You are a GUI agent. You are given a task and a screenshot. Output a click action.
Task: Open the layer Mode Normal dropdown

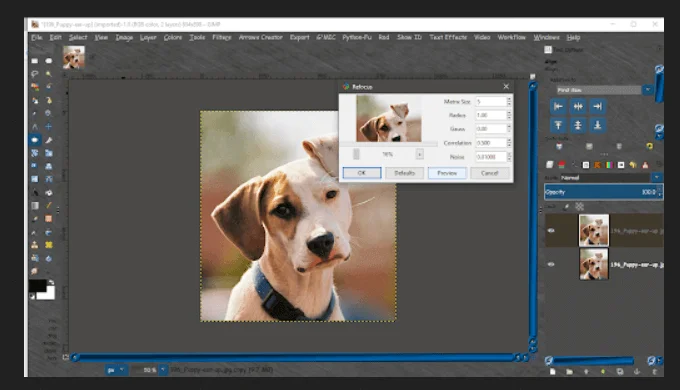[x=657, y=177]
